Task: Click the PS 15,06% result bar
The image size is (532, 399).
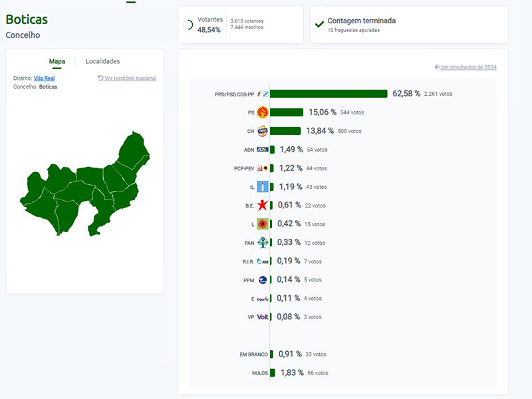Action: [287, 112]
